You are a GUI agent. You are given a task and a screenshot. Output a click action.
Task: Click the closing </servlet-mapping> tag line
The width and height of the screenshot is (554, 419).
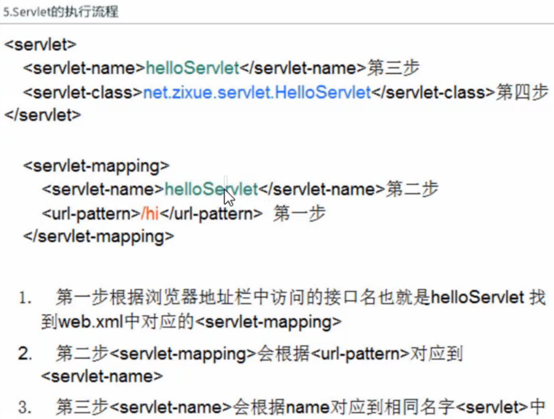(x=99, y=236)
